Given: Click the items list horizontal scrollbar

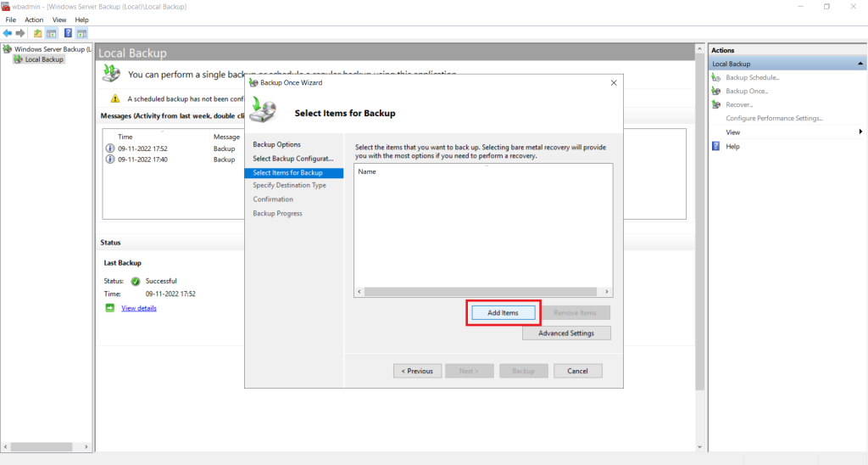Looking at the screenshot, I should tap(481, 292).
